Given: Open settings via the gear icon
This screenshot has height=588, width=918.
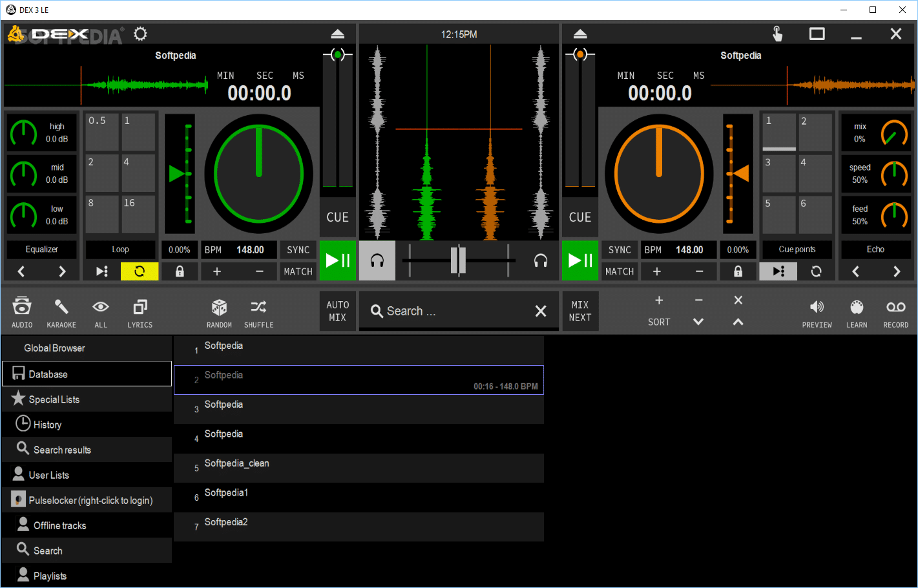Looking at the screenshot, I should point(140,34).
